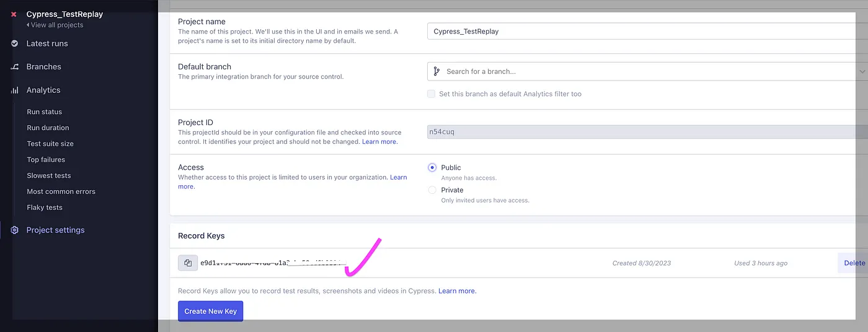
Task: Open the default branch search dropdown
Action: pyautogui.click(x=645, y=71)
